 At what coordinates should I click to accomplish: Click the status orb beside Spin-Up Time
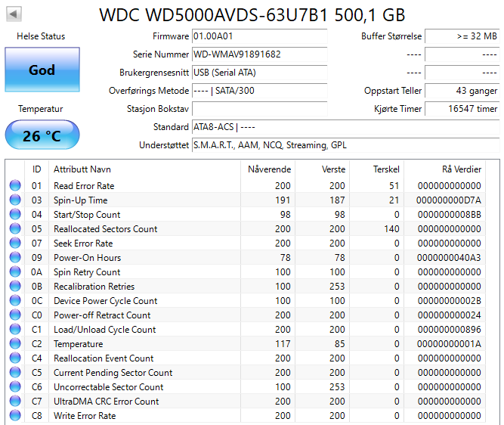[x=15, y=200]
